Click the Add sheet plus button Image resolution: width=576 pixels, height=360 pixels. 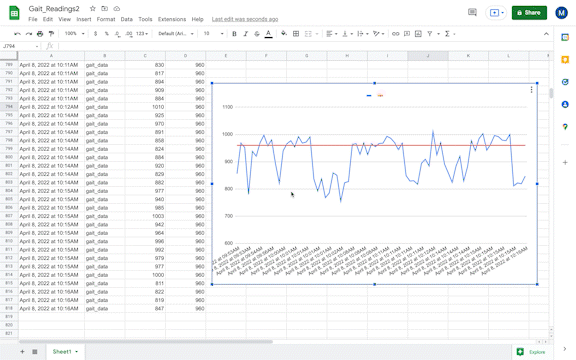[22, 352]
